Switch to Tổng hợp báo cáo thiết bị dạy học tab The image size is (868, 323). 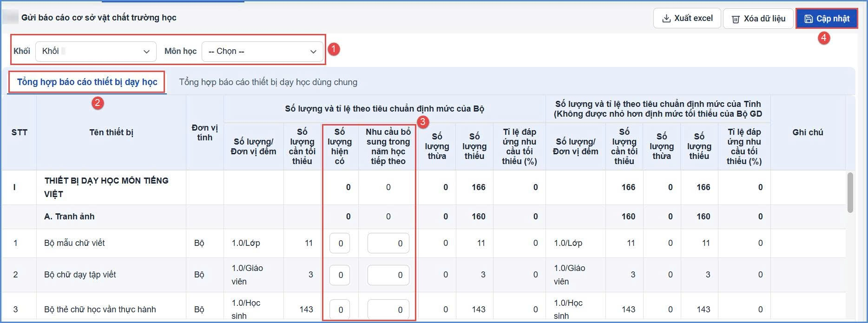point(87,82)
